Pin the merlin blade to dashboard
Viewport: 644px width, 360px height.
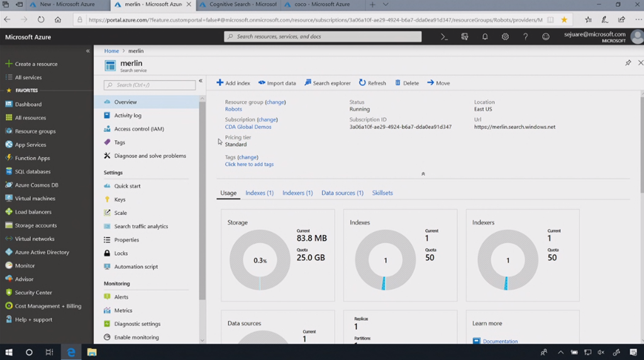point(628,63)
